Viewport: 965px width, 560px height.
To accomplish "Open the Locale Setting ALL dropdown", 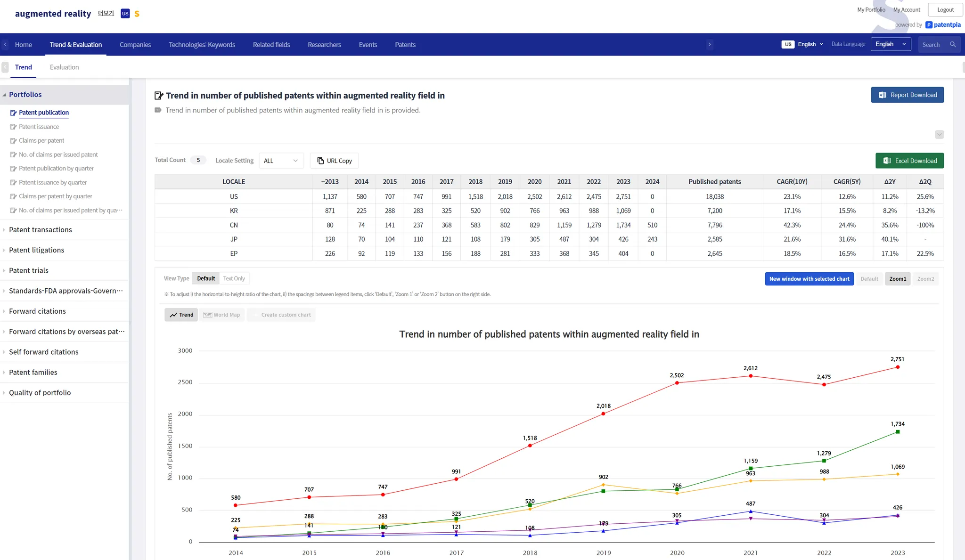I will [281, 161].
